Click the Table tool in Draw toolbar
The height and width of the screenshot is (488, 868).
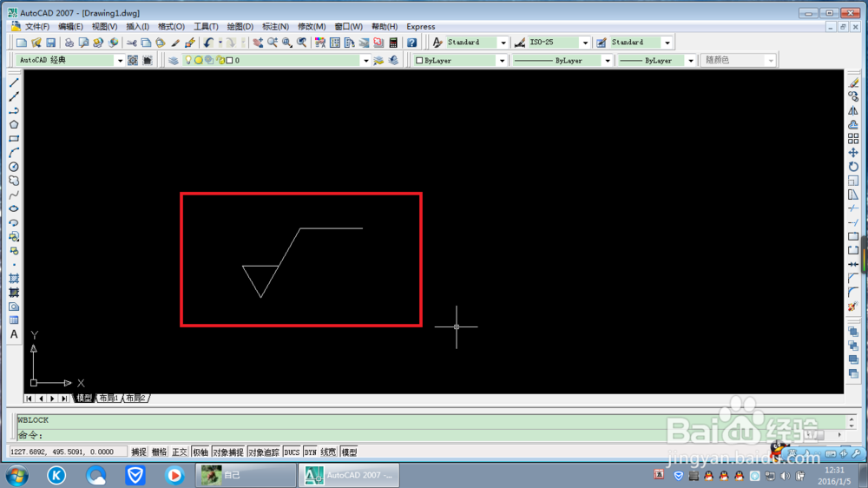(x=14, y=320)
